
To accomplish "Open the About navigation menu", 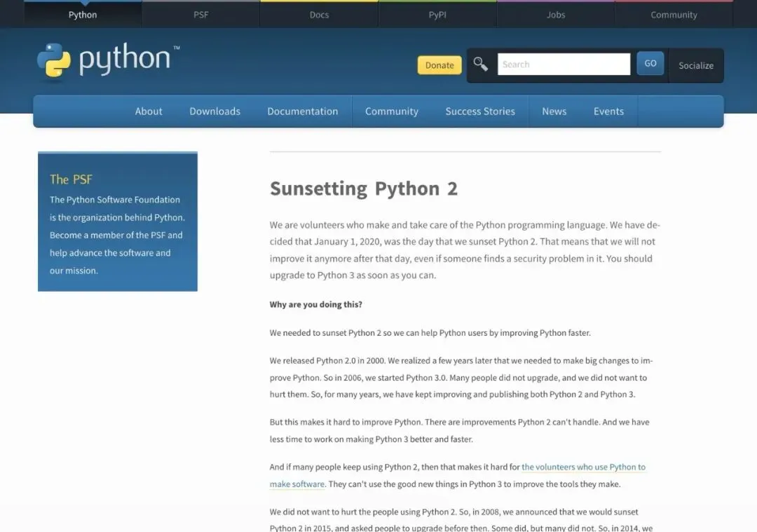I will (149, 111).
